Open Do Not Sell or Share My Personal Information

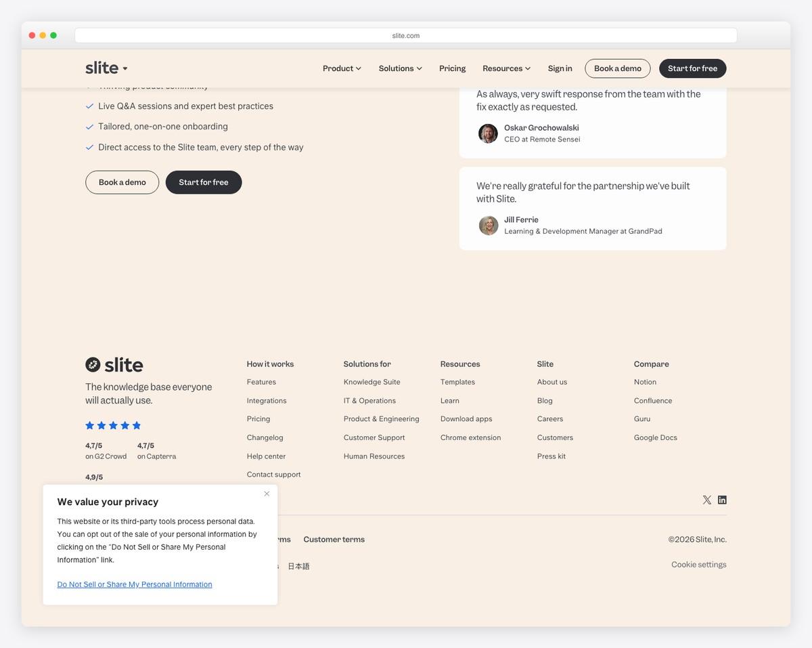(134, 584)
